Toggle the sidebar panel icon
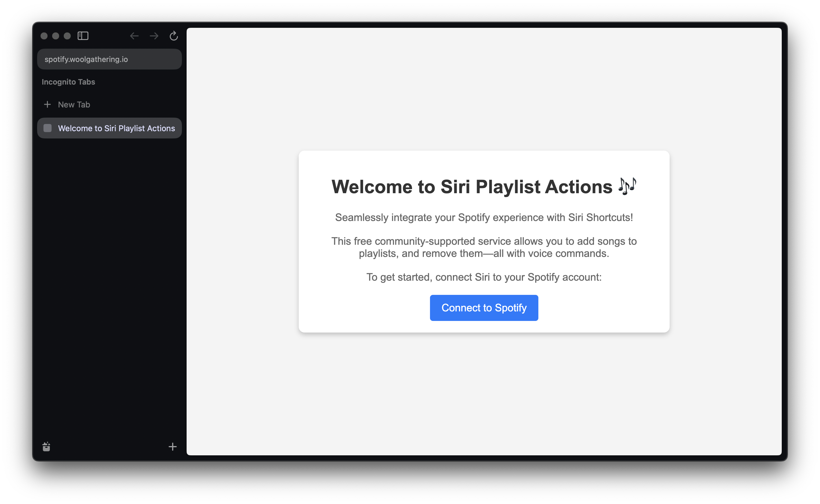Screen dimensions: 820x504 tap(83, 36)
